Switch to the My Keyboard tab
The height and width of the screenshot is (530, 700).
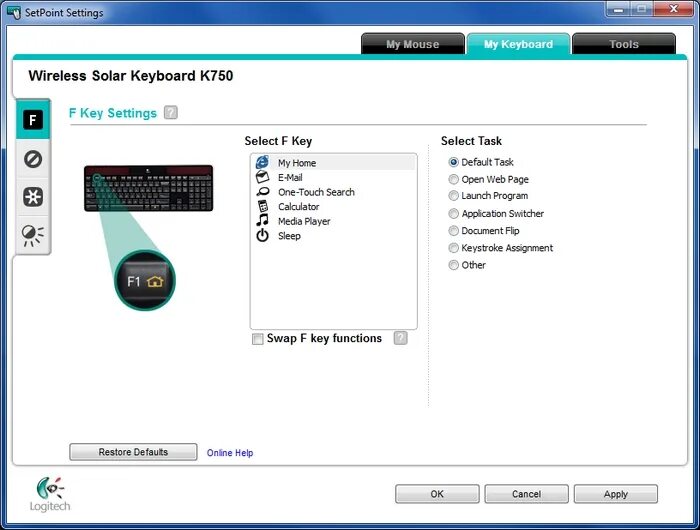[x=518, y=44]
